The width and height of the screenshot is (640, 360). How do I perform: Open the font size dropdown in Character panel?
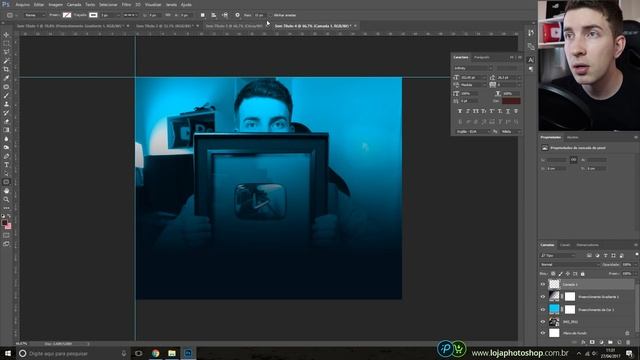485,78
